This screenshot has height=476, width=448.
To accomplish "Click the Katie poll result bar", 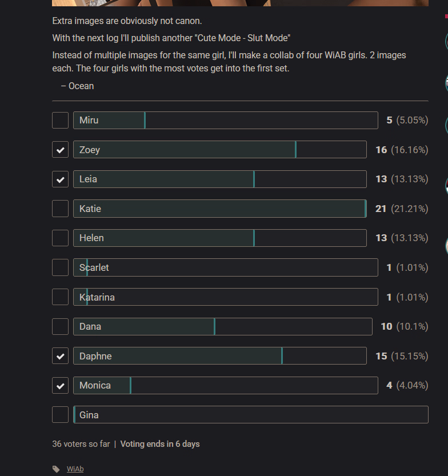I will tap(220, 209).
